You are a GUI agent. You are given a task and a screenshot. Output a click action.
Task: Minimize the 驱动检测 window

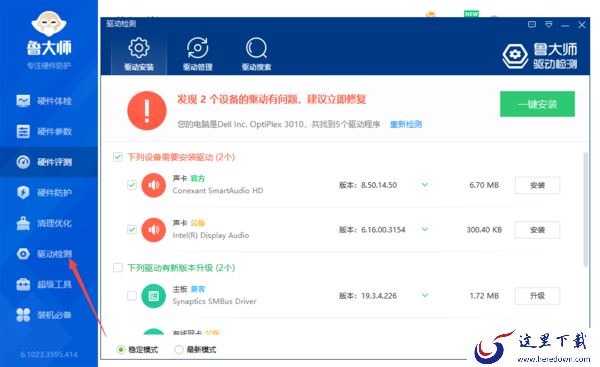click(x=565, y=25)
